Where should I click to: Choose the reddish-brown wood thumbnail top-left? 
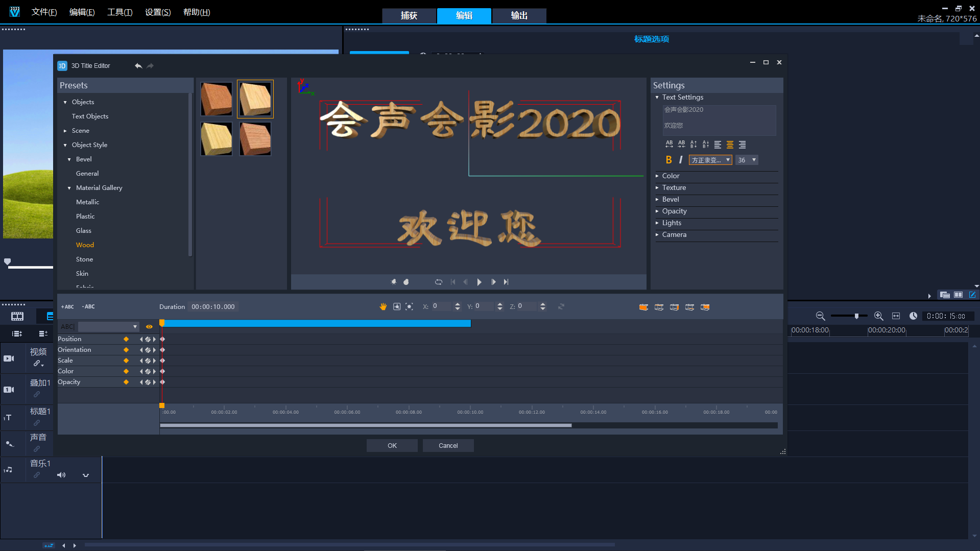[217, 99]
